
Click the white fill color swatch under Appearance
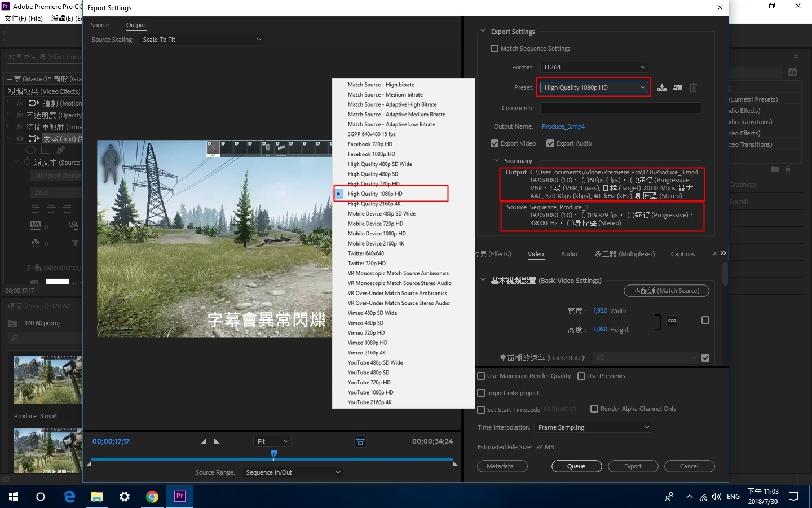58,281
